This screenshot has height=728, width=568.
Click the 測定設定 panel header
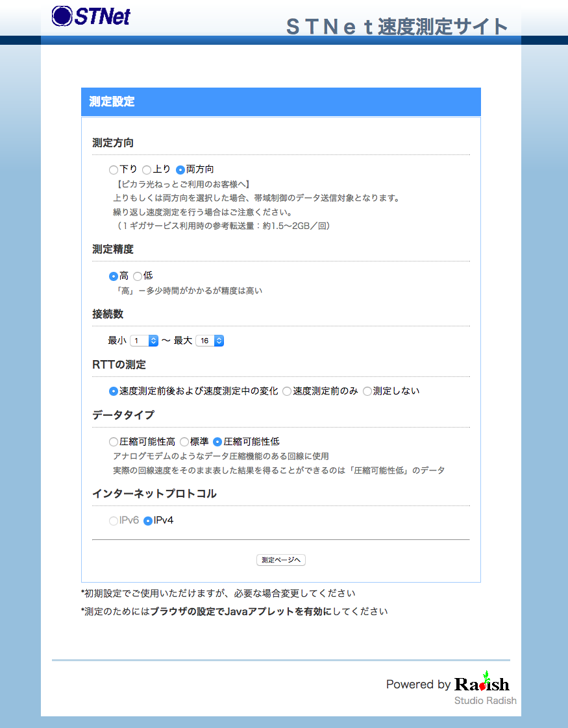[281, 102]
